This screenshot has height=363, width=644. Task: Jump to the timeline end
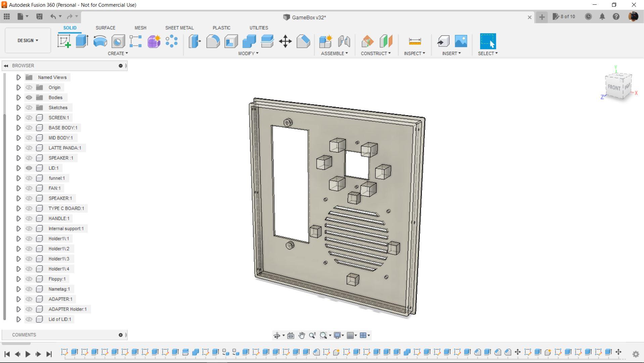[49, 354]
